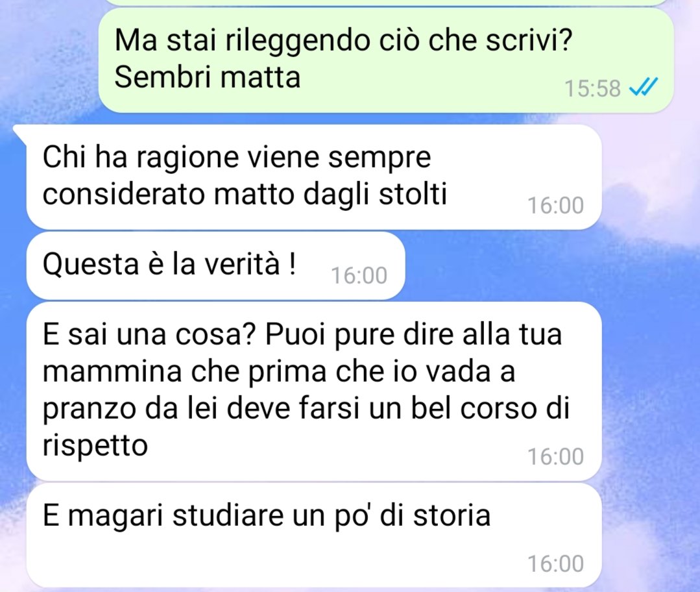700x592 pixels.
Task: Select the 'E magari studiare un po' di storia' message
Action: (x=314, y=536)
